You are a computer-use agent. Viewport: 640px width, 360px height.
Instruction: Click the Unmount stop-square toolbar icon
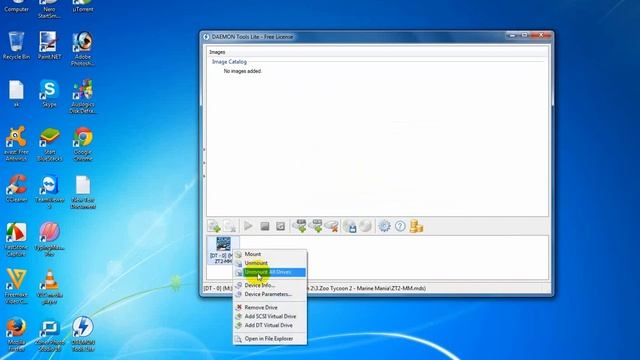264,226
